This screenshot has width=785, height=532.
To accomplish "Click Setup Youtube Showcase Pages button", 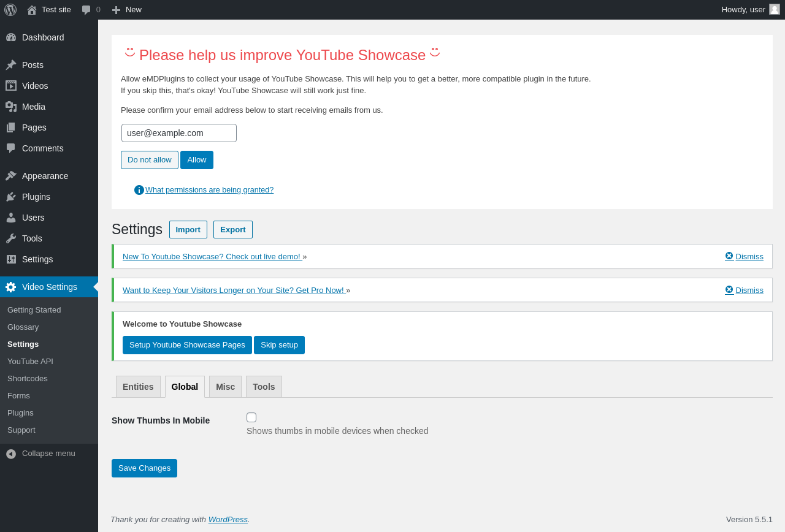I will pos(187,345).
